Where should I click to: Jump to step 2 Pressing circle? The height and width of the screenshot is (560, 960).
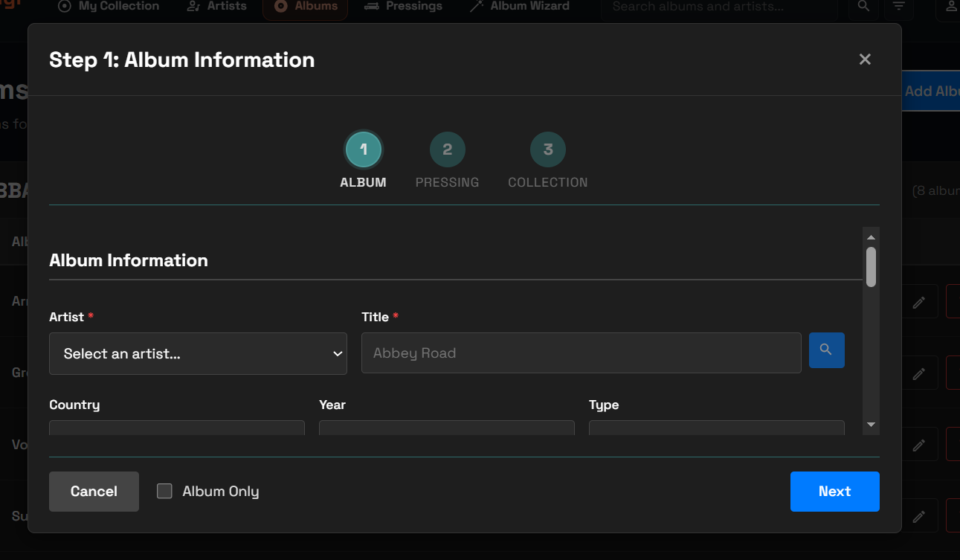(x=447, y=149)
